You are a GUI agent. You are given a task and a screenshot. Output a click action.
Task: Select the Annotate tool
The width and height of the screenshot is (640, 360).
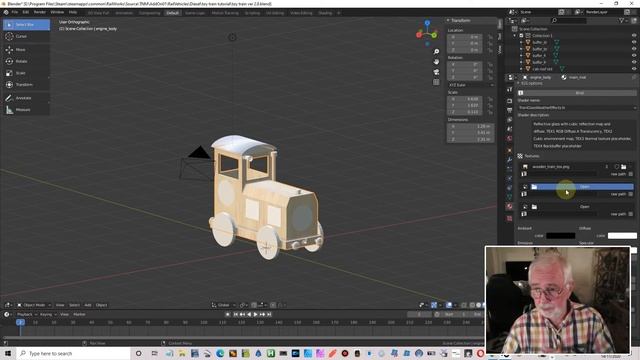click(26, 98)
